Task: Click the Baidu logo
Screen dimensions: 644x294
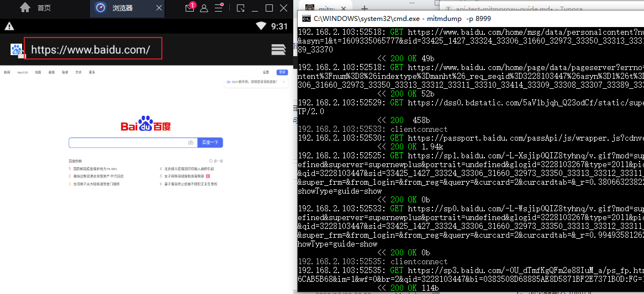Action: (146, 124)
